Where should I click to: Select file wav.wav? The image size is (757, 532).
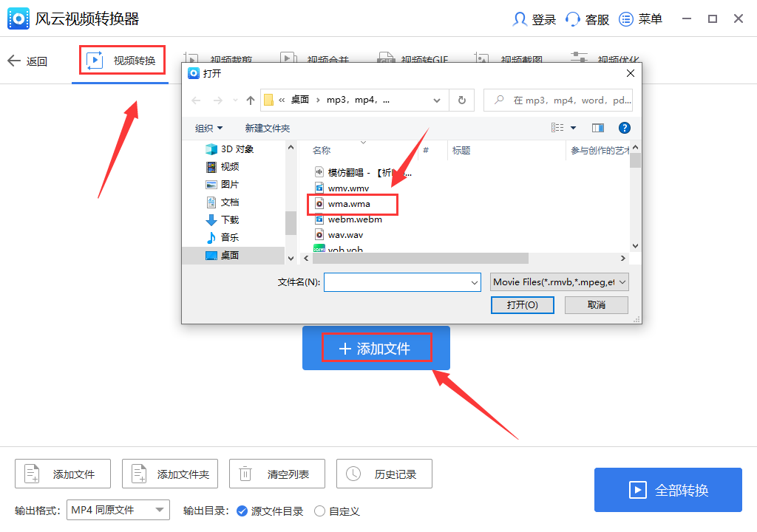pos(339,235)
